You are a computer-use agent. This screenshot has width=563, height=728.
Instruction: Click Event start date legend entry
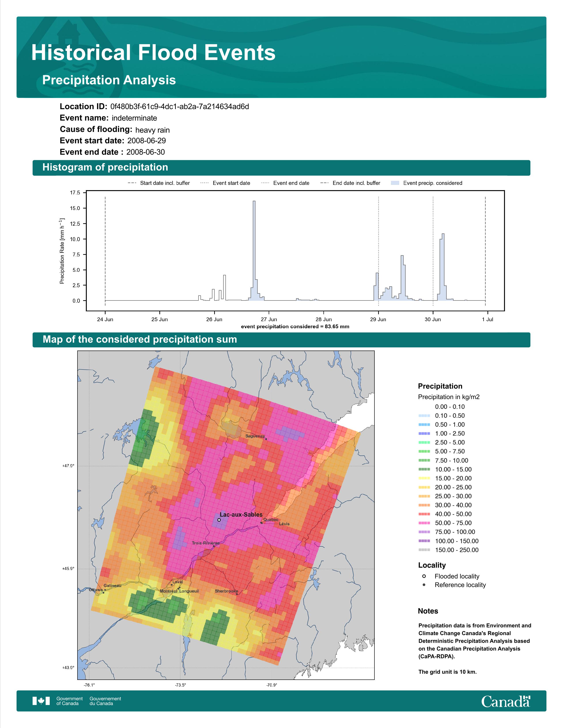point(225,183)
